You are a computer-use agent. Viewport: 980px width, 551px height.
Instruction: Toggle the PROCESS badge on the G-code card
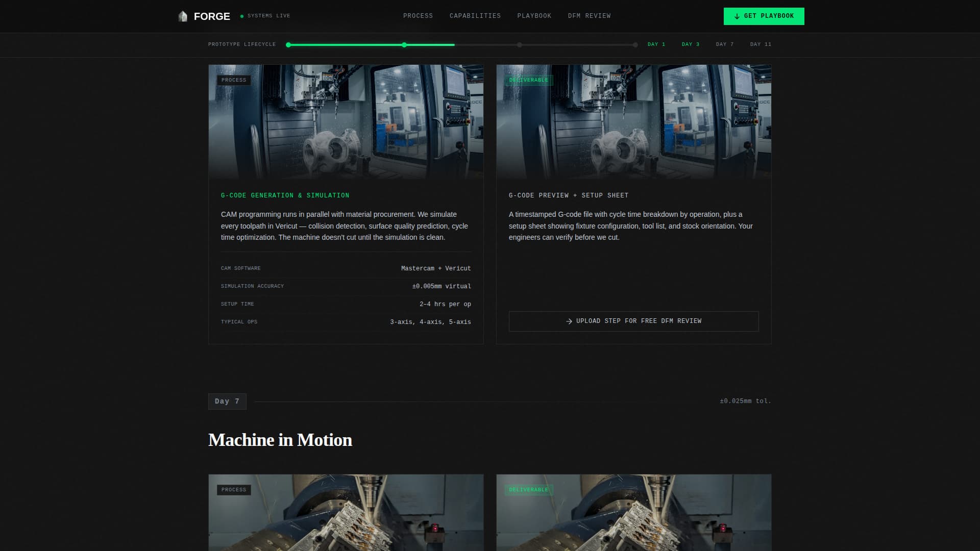pyautogui.click(x=233, y=80)
